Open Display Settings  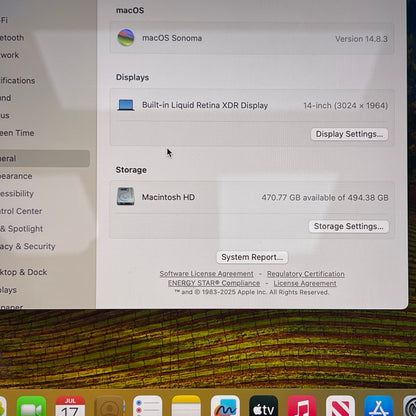point(349,134)
